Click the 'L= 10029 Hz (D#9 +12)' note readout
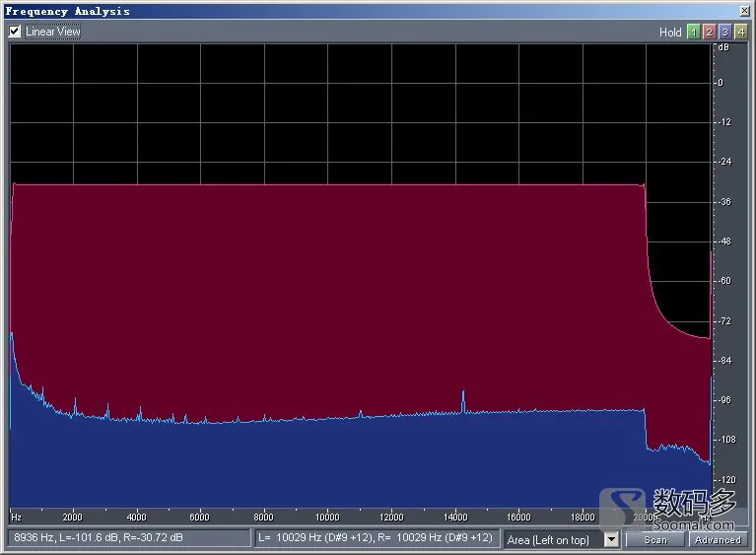Image resolution: width=756 pixels, height=555 pixels. 378,537
